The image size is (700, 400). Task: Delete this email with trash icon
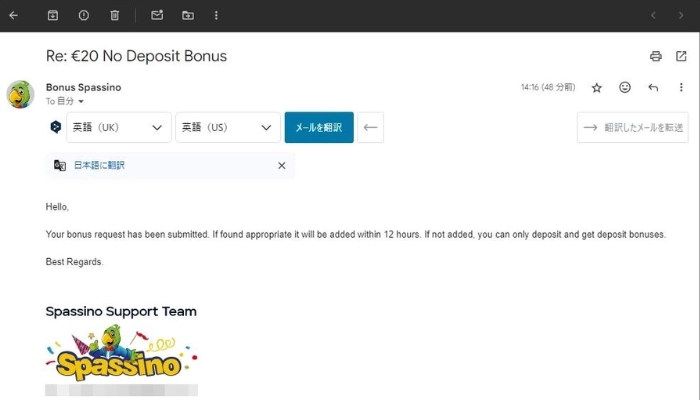point(114,15)
